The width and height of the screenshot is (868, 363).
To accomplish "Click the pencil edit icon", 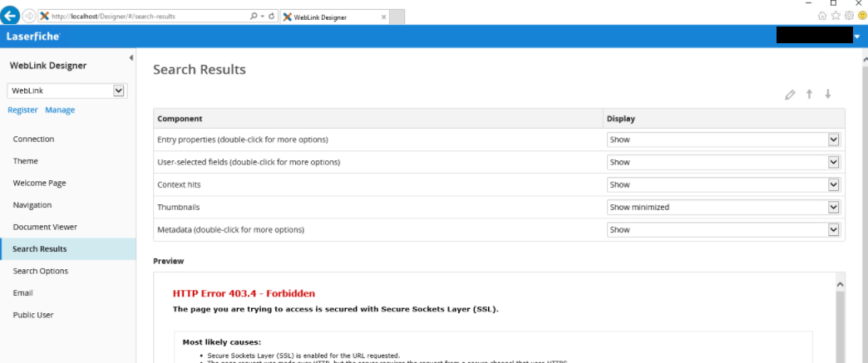I will click(790, 95).
